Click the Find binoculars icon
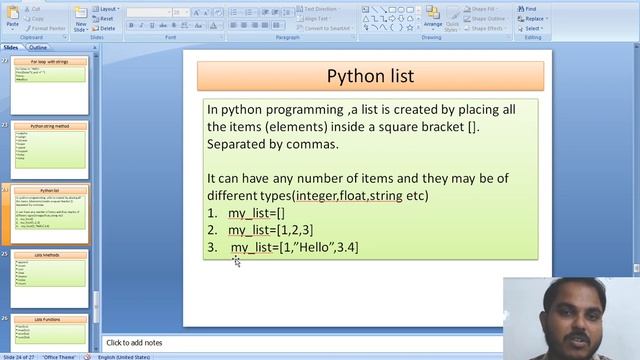This screenshot has width=640, height=360. point(521,9)
